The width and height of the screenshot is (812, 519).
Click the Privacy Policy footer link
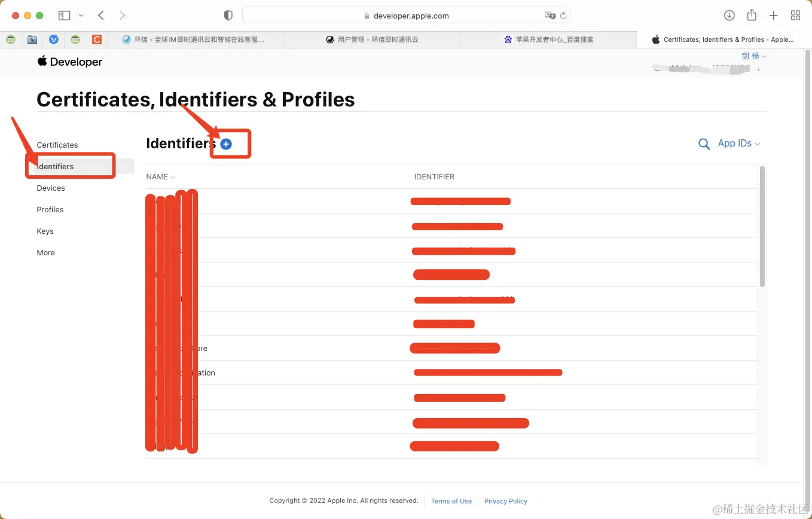coord(506,501)
